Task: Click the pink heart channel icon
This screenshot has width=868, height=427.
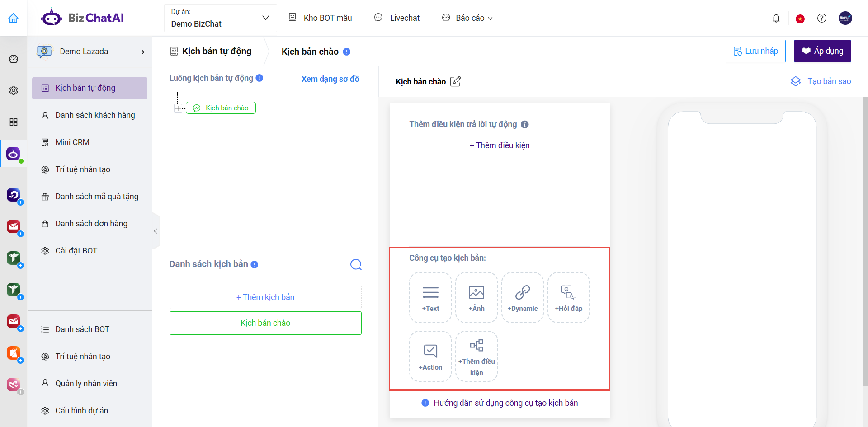Action: (x=14, y=384)
